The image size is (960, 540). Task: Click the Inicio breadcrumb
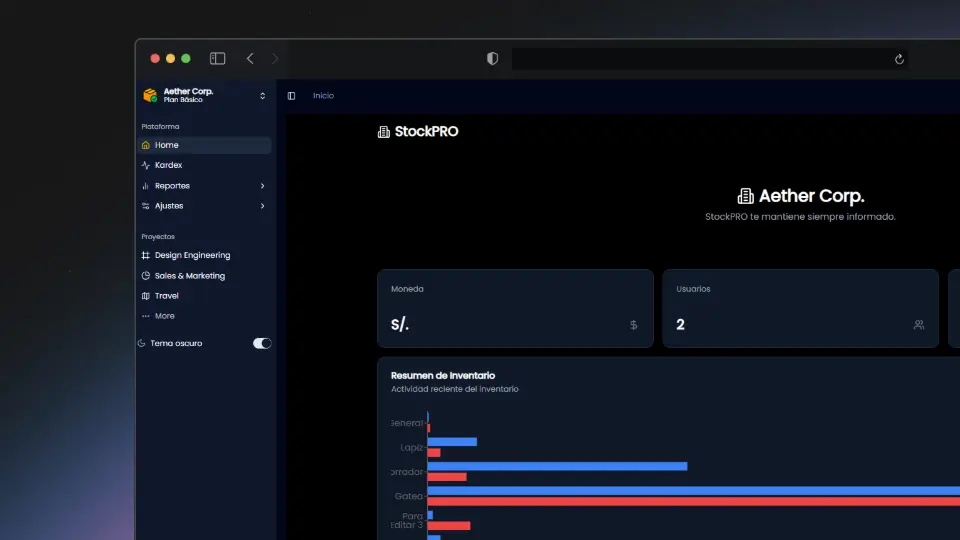click(x=323, y=96)
